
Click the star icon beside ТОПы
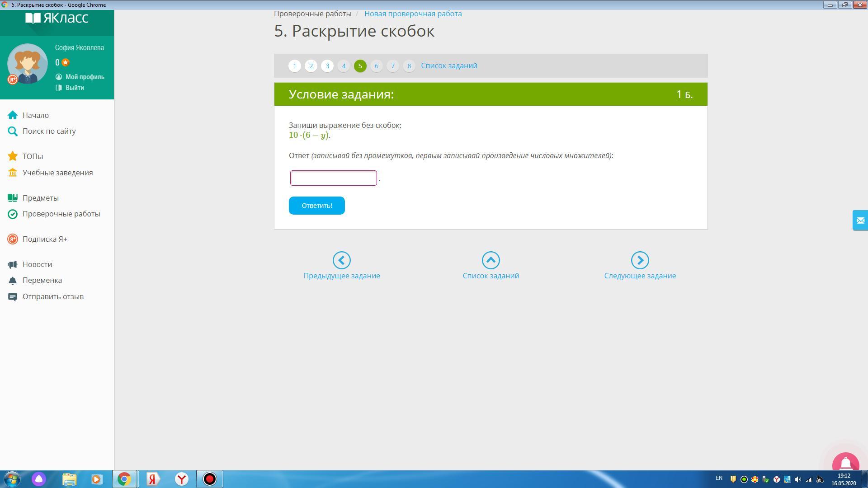13,156
